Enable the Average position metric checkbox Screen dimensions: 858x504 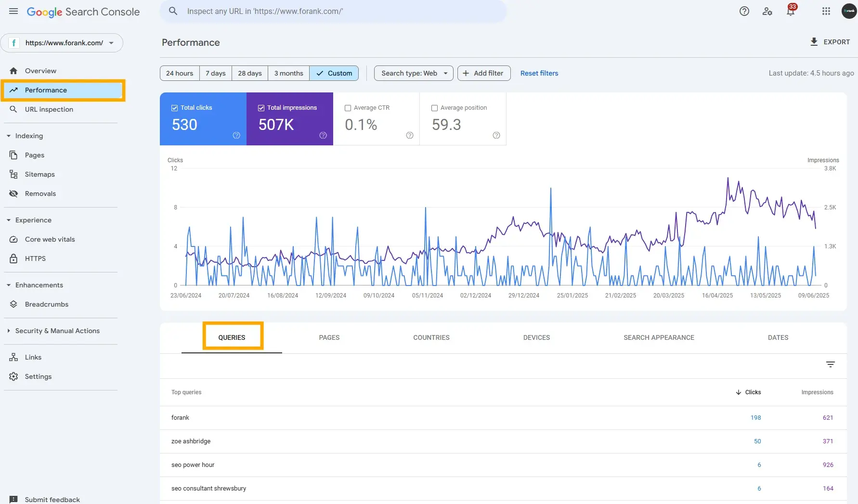[x=435, y=108]
